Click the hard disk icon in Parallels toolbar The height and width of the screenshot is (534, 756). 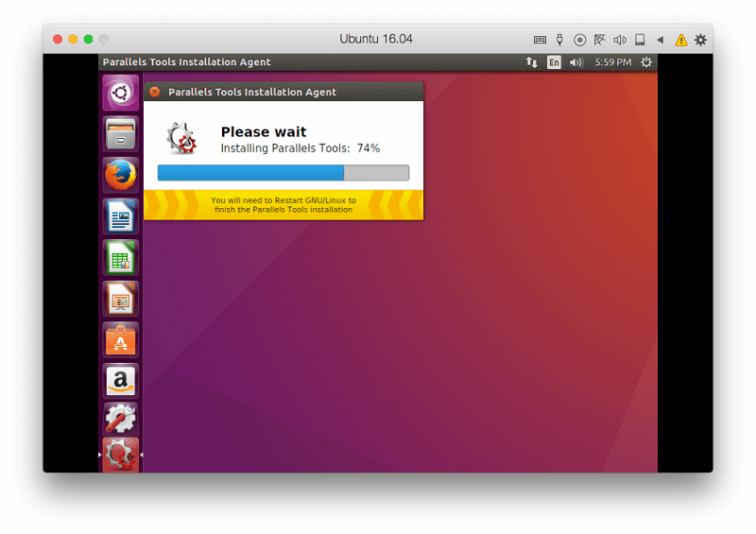[x=640, y=40]
